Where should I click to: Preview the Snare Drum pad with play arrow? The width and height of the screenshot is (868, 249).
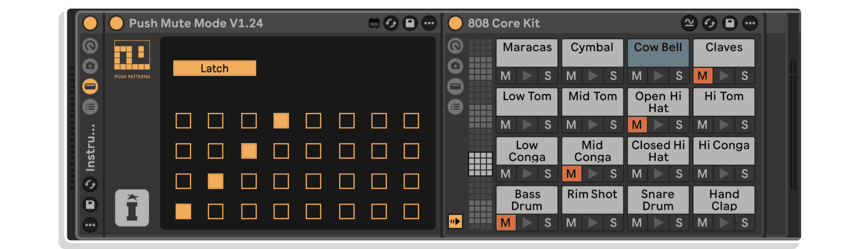[x=658, y=223]
